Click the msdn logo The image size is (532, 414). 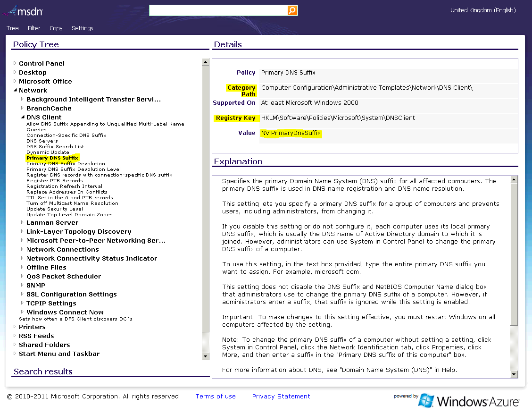[x=23, y=11]
